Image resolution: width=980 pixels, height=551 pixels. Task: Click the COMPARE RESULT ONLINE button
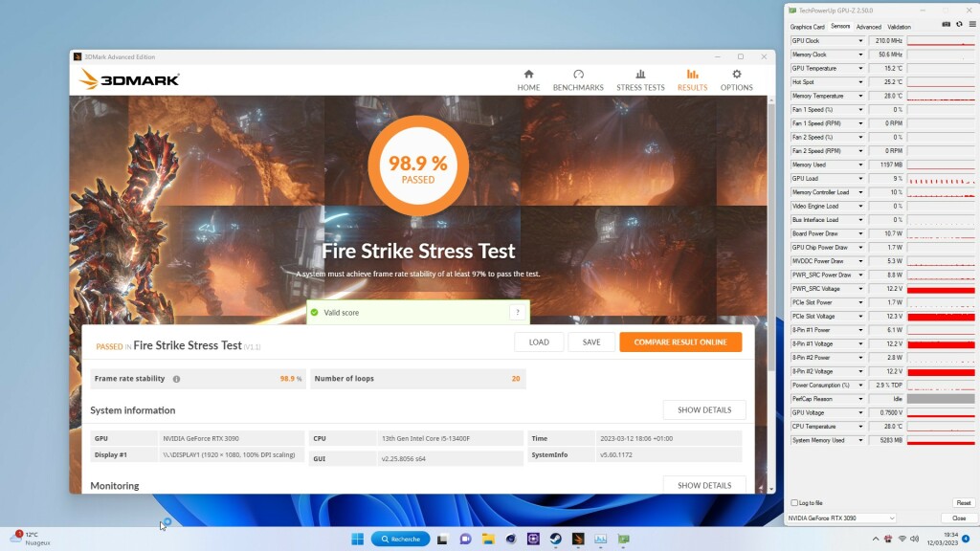click(679, 342)
